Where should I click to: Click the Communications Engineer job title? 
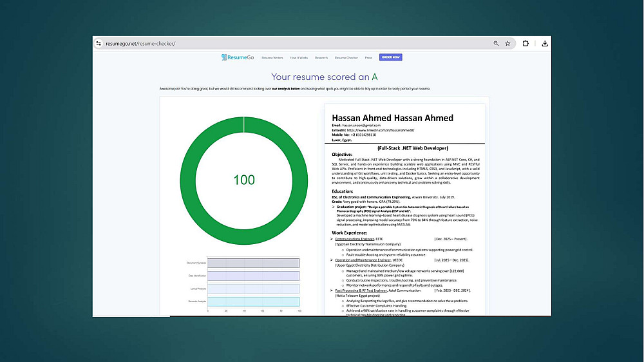click(354, 239)
